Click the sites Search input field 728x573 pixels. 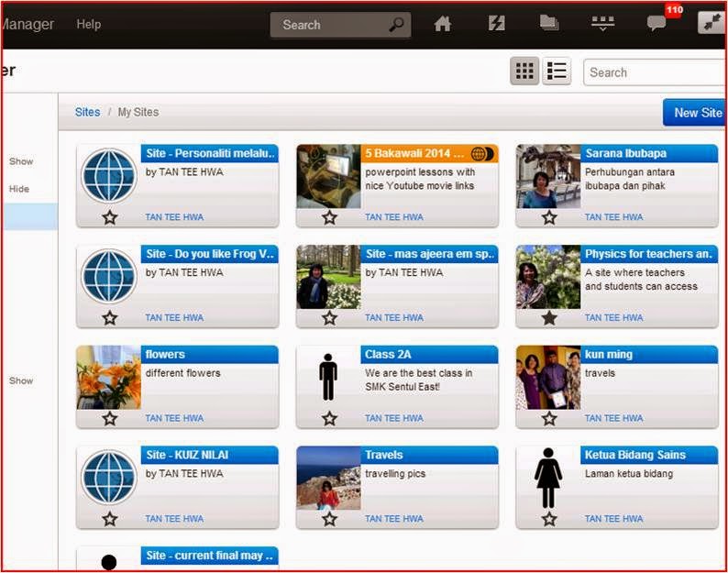(x=655, y=72)
